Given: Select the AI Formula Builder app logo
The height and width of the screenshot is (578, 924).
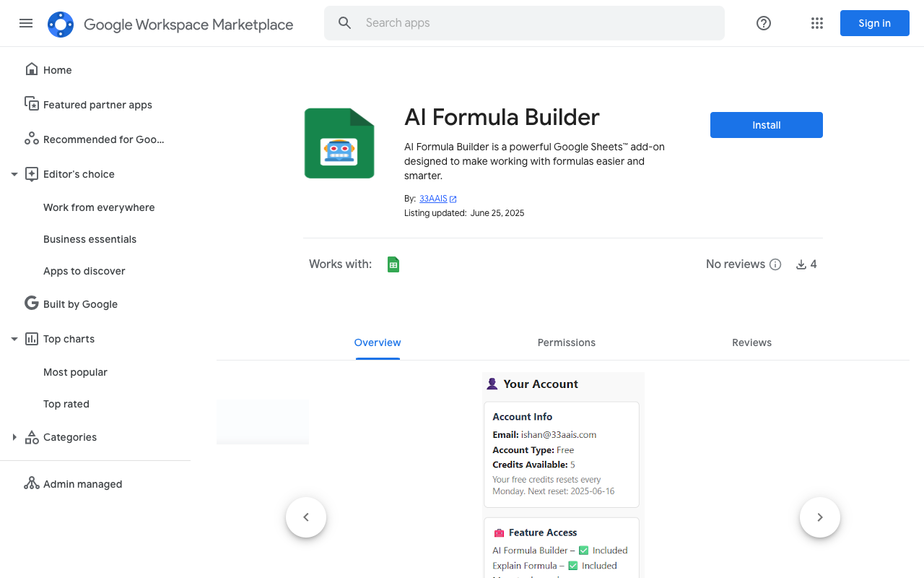Looking at the screenshot, I should pos(339,143).
